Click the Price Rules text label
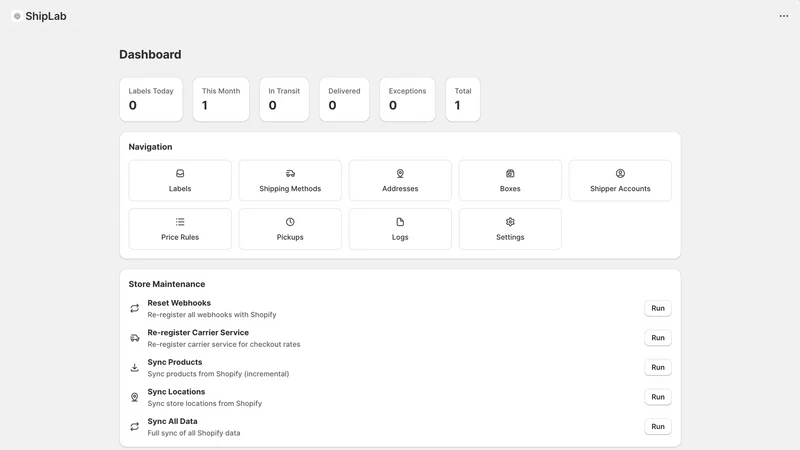 (180, 237)
